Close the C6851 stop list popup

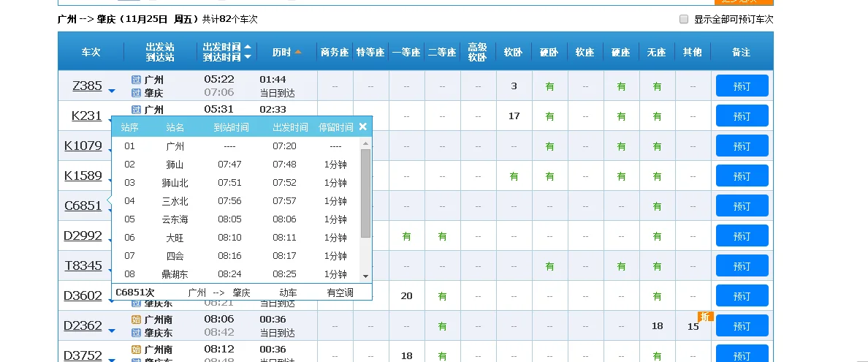(362, 127)
